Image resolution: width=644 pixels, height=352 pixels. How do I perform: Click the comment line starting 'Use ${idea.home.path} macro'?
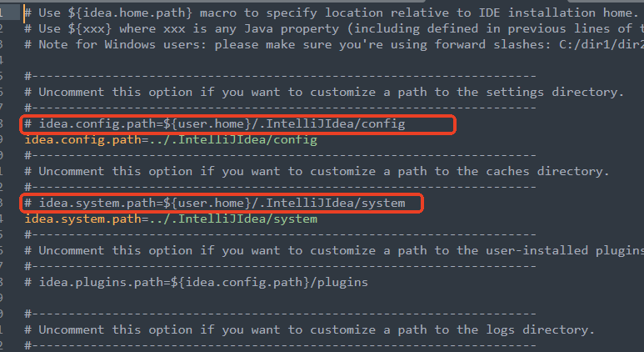pyautogui.click(x=331, y=13)
